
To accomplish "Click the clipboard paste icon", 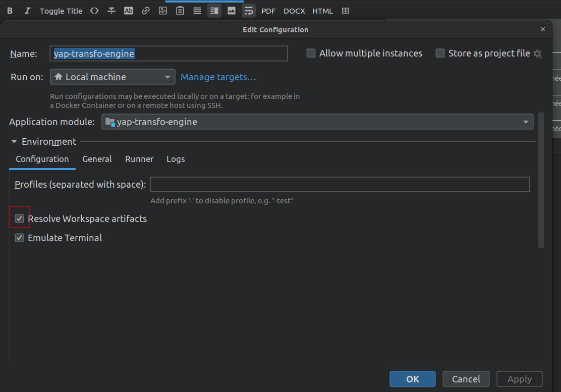I will click(x=180, y=11).
